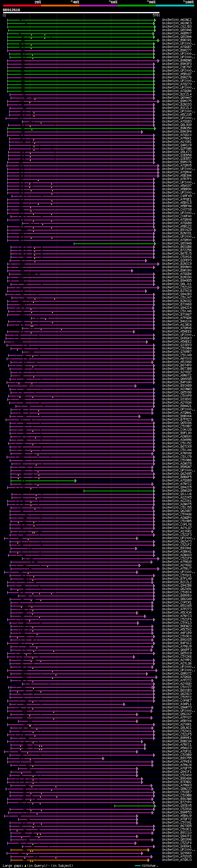197x868 pixels.
Task: Select the query ID BB912616
Action: pos(11,10)
